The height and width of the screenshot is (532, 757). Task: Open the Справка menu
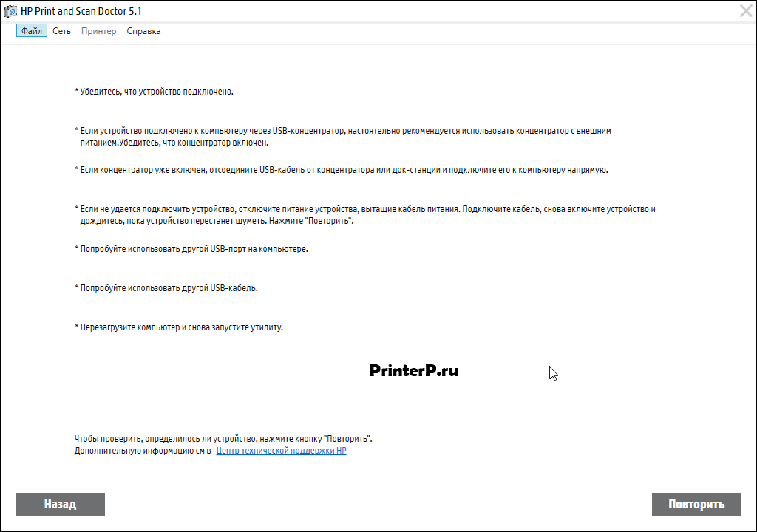pyautogui.click(x=143, y=31)
